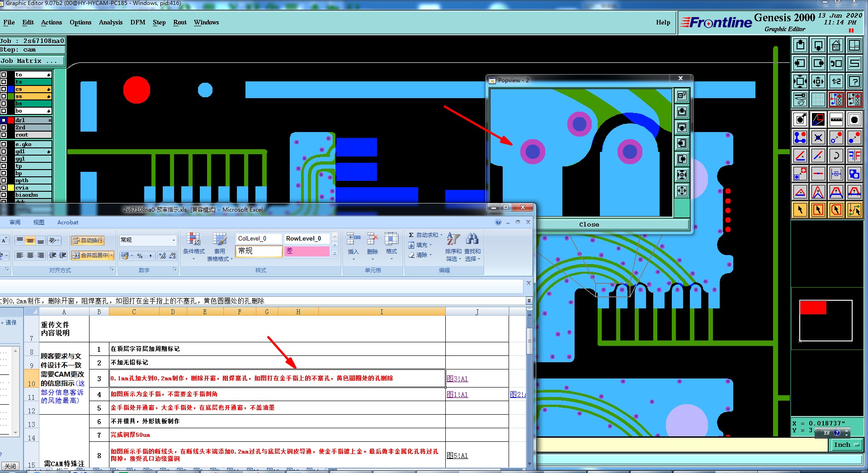Toggle the checkbox for layer 'rout'

pyautogui.click(x=4, y=135)
